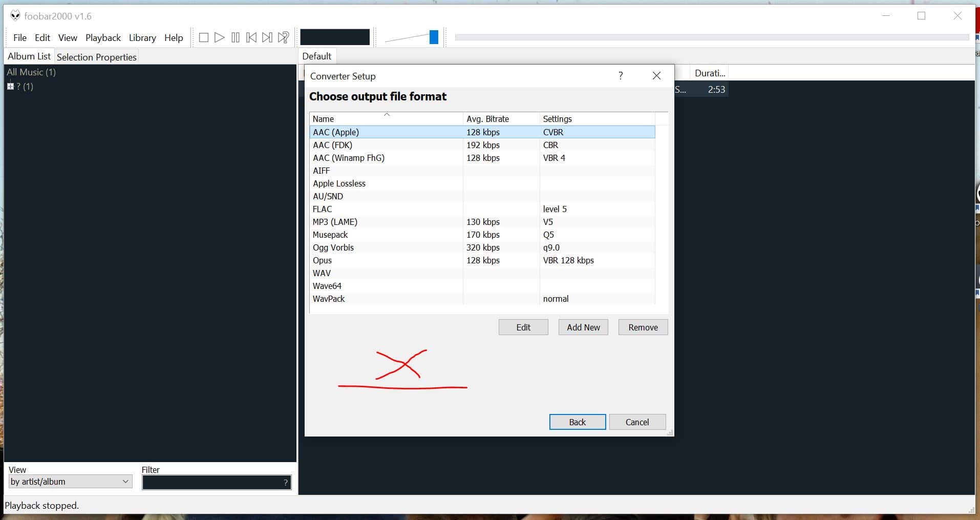The height and width of the screenshot is (520, 980).
Task: Click the Random playback icon
Action: [x=283, y=37]
